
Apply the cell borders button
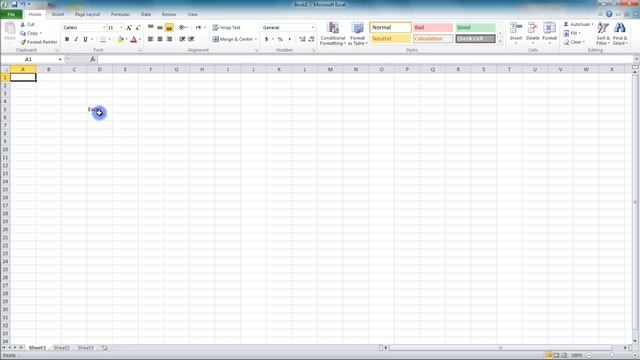coord(103,39)
